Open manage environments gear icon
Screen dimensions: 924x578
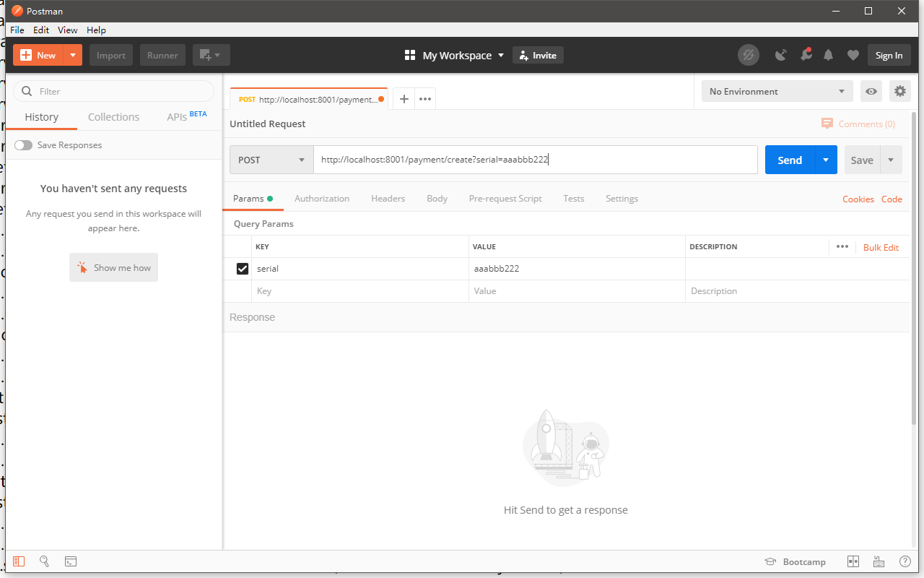pos(899,91)
